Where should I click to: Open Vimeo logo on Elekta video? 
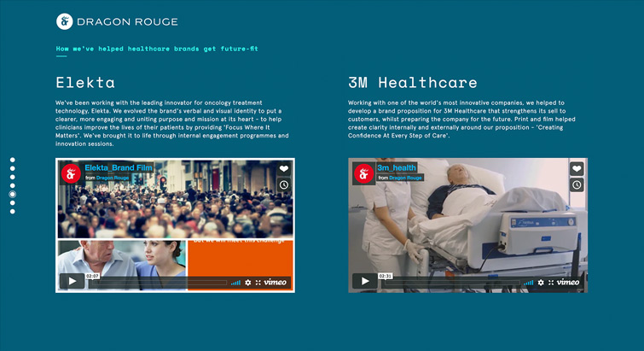click(x=276, y=282)
